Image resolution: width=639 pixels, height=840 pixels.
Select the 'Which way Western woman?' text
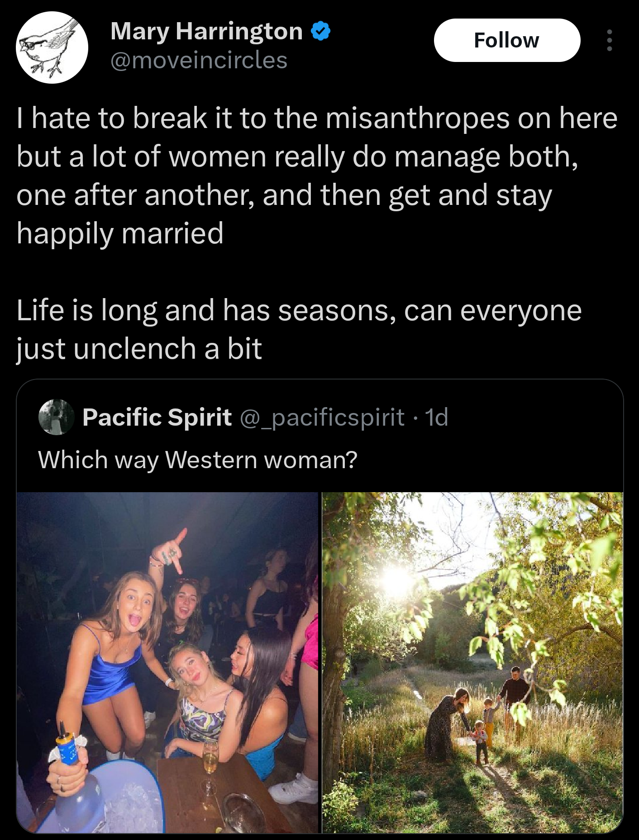198,460
